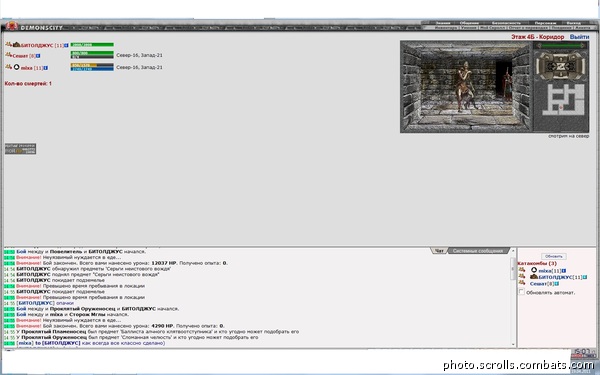The height and width of the screenshot is (375, 600).
Task: Click the chat scrollbar down arrow
Action: click(513, 344)
